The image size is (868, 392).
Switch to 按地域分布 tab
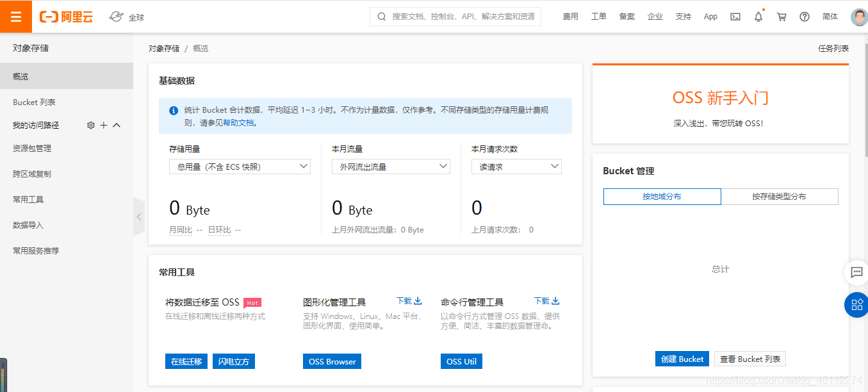pyautogui.click(x=662, y=197)
